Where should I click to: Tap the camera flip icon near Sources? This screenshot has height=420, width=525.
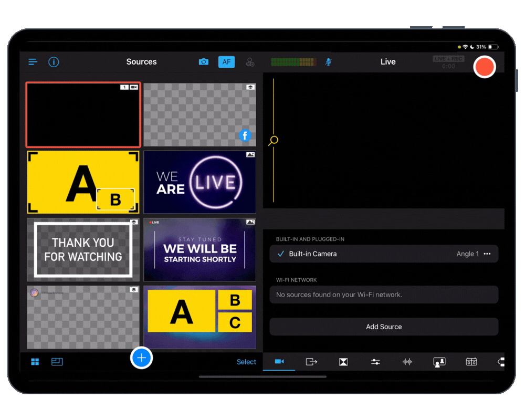pos(204,61)
